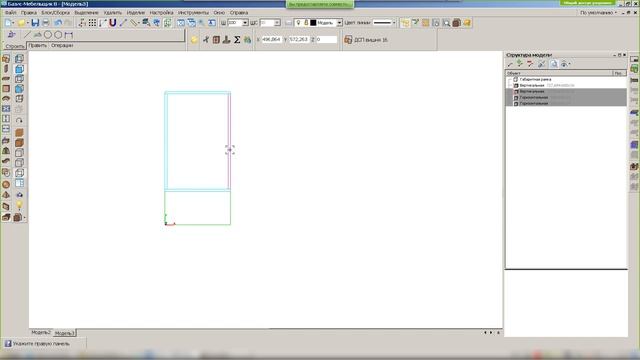Screen dimensions: 640x360
Task: Select Габаритная рамка in model structure tree
Action: [535, 79]
